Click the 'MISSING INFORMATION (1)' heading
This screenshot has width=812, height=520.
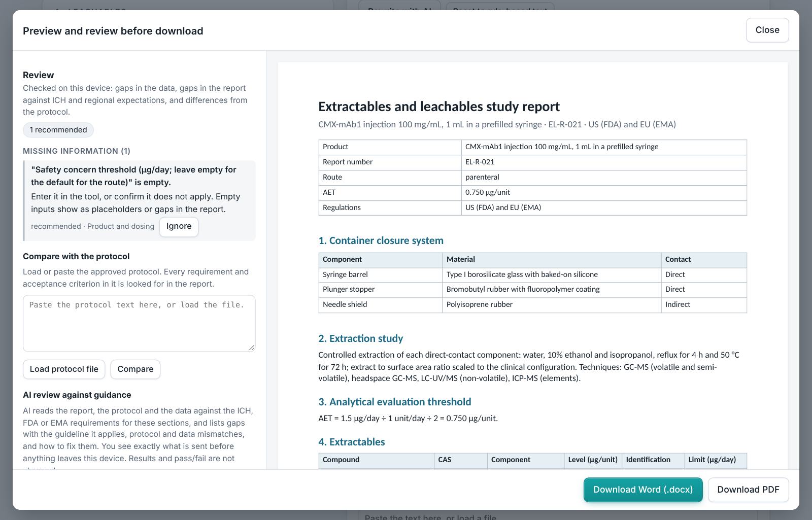point(77,151)
